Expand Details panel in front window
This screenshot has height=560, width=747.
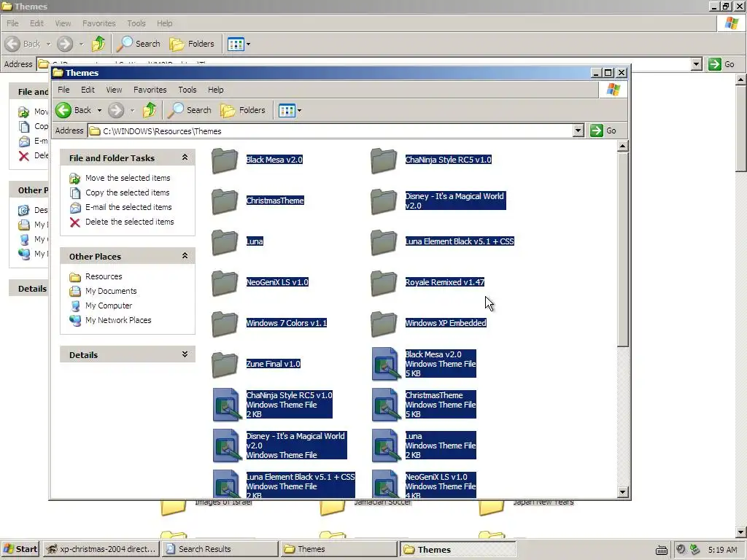[x=185, y=354]
